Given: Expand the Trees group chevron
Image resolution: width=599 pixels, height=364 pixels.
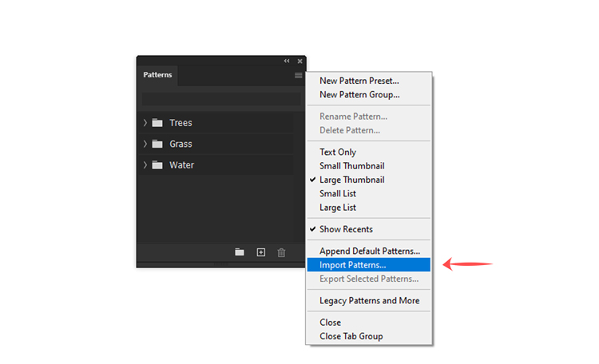Looking at the screenshot, I should click(x=145, y=123).
